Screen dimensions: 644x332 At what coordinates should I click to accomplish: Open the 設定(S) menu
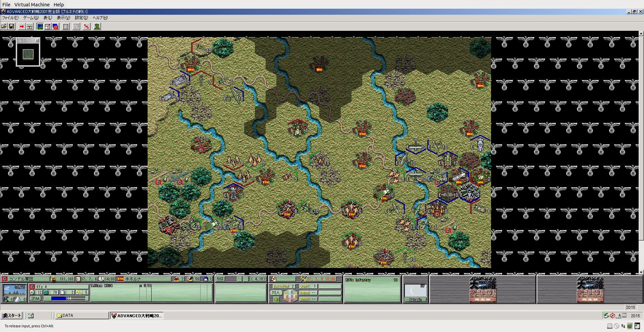82,18
